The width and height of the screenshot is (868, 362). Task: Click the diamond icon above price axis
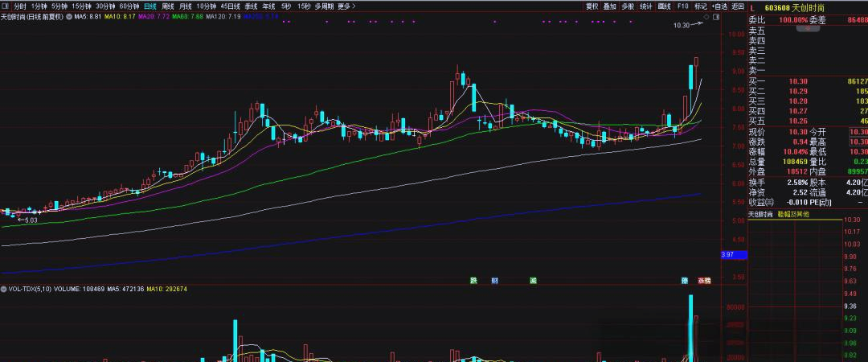coord(706,17)
